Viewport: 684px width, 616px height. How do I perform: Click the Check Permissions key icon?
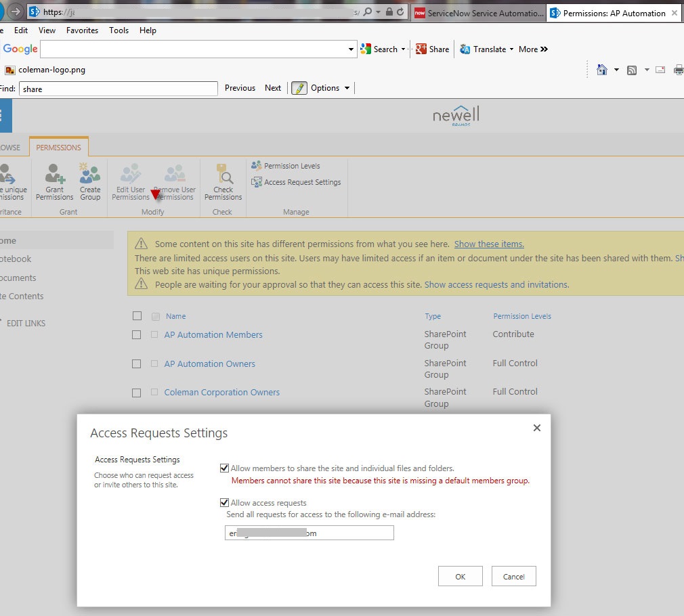(224, 174)
